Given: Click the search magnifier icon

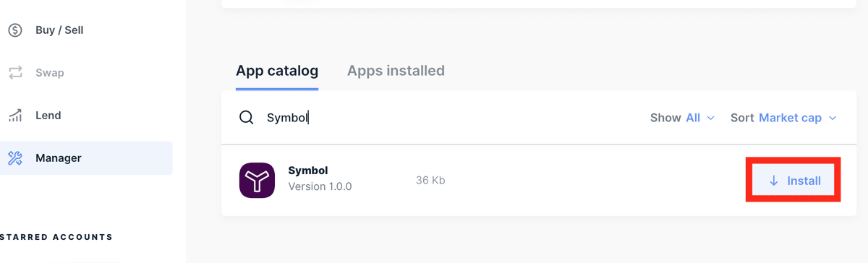Looking at the screenshot, I should (x=247, y=118).
